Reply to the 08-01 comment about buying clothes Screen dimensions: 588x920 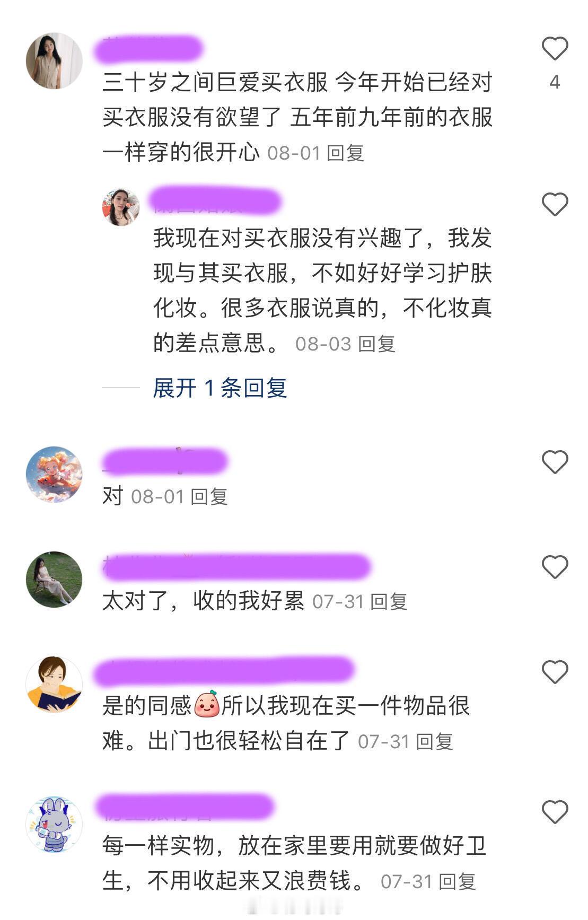click(345, 153)
